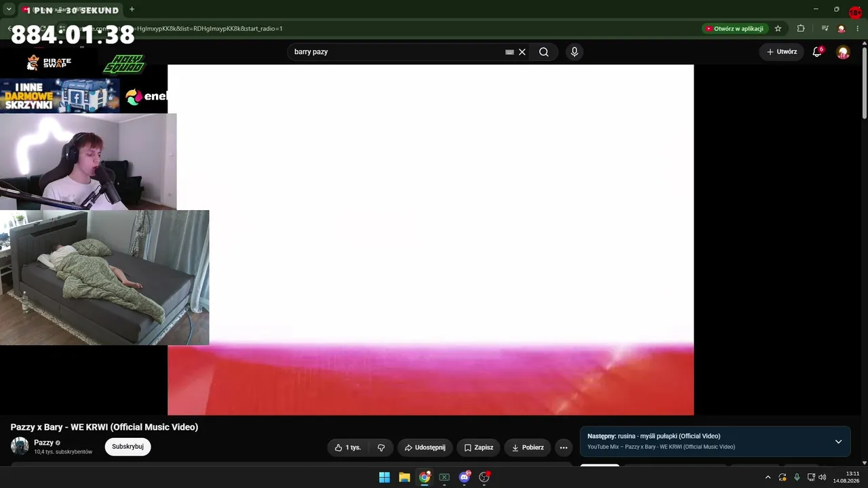Open the Pazzy channel name link
This screenshot has width=868, height=488.
[43, 443]
